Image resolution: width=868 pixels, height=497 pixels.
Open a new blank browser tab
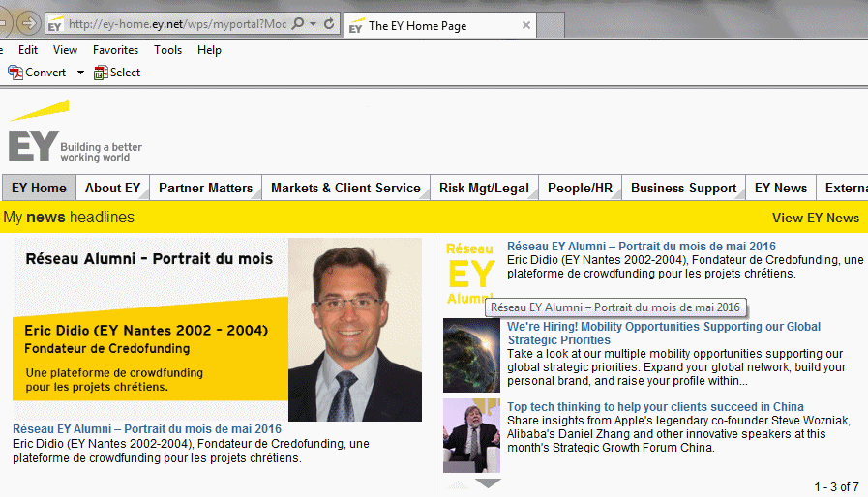(551, 25)
